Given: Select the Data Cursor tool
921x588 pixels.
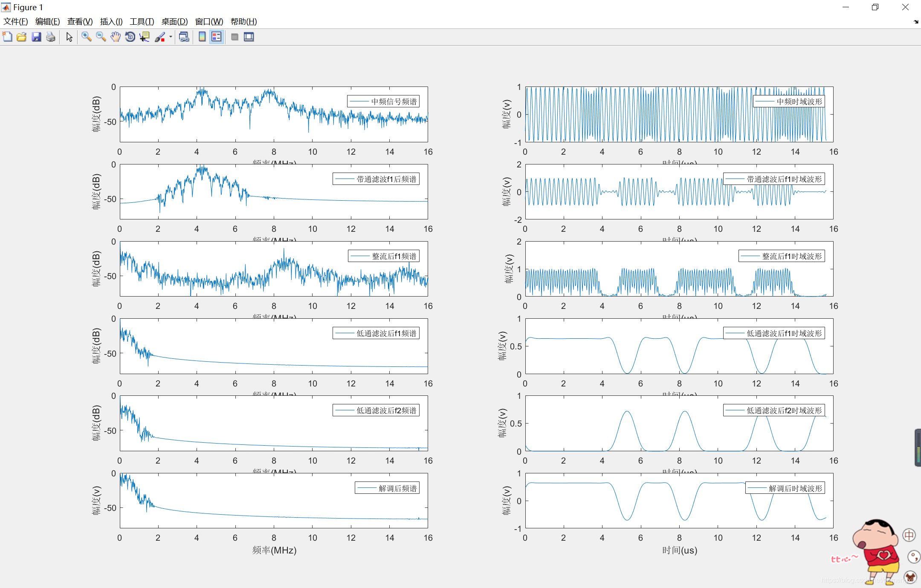Looking at the screenshot, I should point(145,37).
